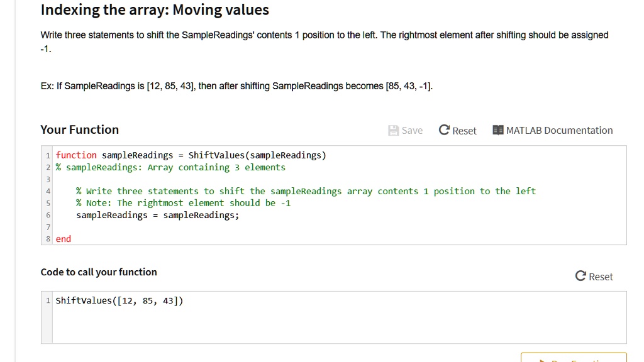Click the 'Write three statements' comment line
This screenshot has width=644, height=362.
pyautogui.click(x=306, y=191)
